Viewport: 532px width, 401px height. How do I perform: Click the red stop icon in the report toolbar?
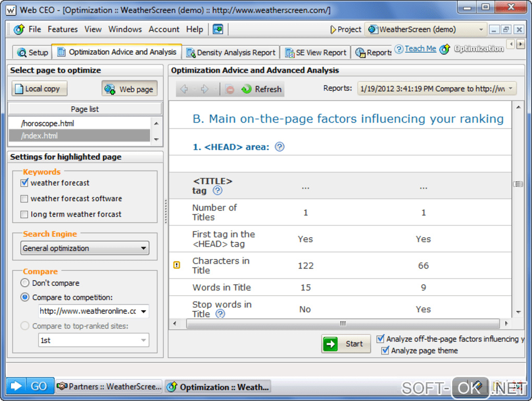tap(229, 90)
